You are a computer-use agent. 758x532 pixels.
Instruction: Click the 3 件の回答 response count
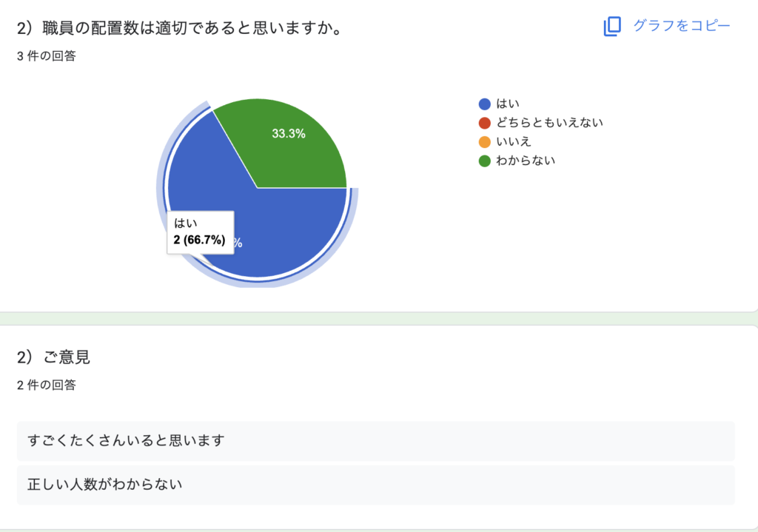pyautogui.click(x=46, y=56)
